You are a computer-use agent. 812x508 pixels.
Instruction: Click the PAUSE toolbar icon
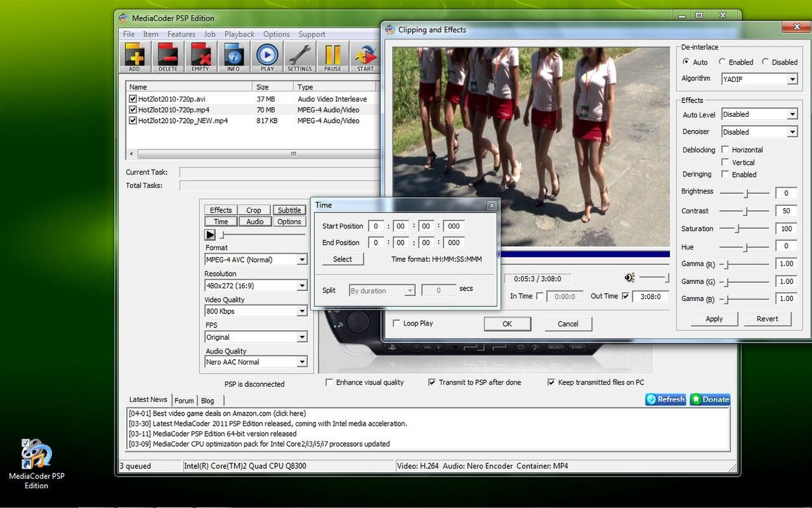332,57
